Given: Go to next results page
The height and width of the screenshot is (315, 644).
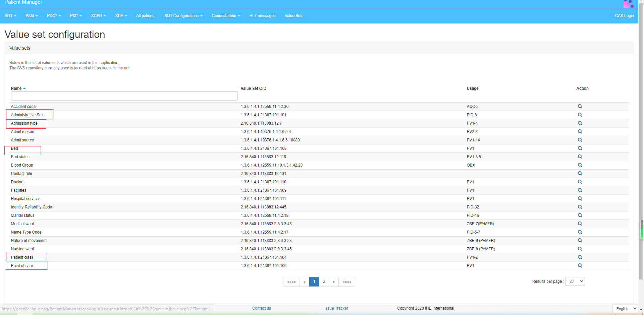Looking at the screenshot, I should [x=334, y=281].
